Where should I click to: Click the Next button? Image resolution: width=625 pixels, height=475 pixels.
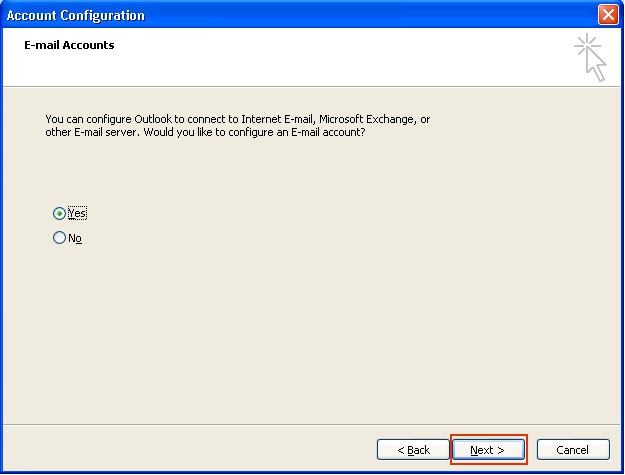pos(489,449)
